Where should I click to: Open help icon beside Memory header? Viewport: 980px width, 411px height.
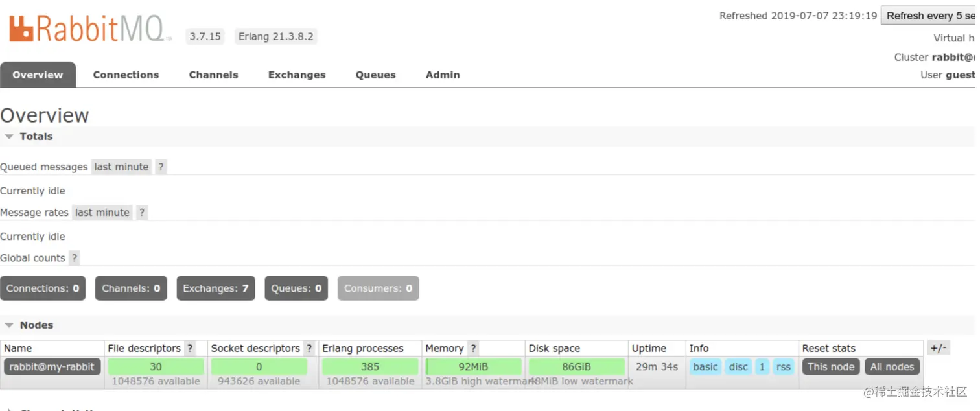[x=473, y=348]
